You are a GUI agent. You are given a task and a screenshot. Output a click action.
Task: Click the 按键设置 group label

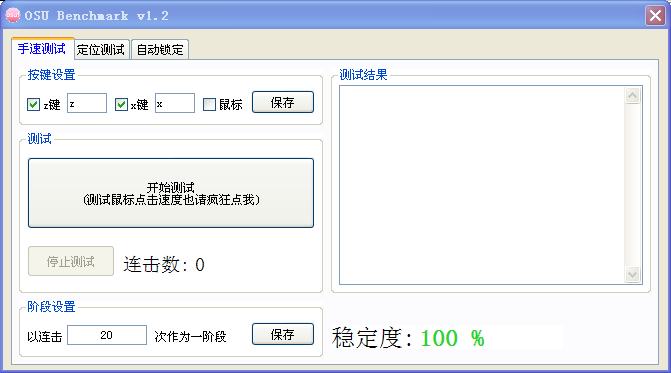(x=51, y=75)
